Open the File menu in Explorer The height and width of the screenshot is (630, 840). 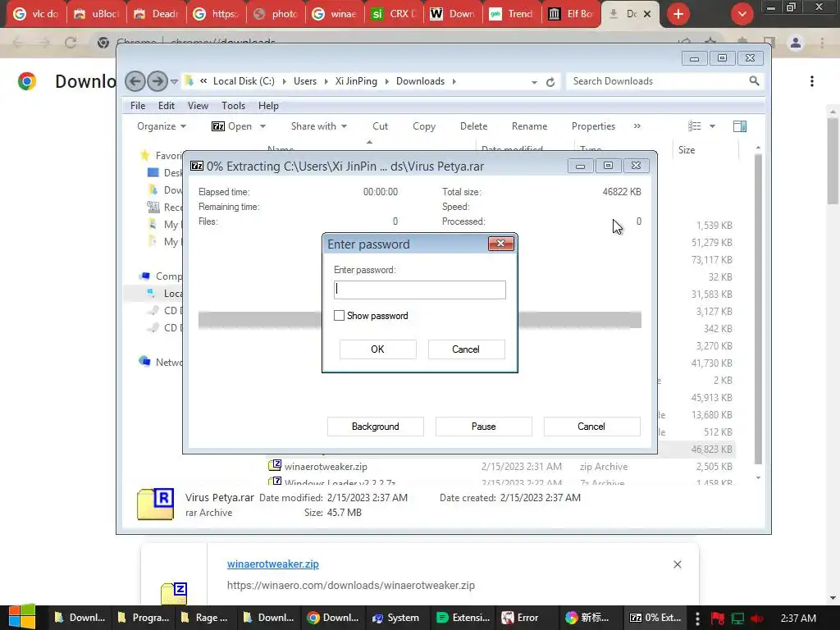pyautogui.click(x=138, y=106)
